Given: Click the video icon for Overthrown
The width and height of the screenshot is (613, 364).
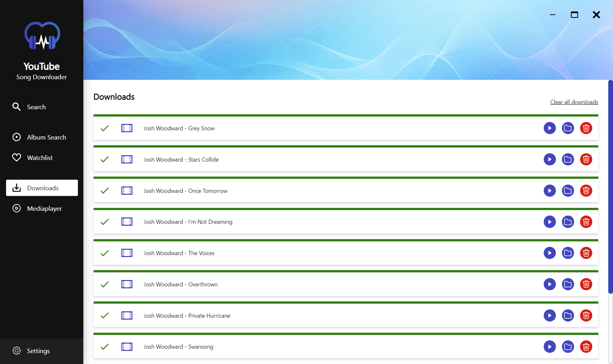Looking at the screenshot, I should point(127,284).
